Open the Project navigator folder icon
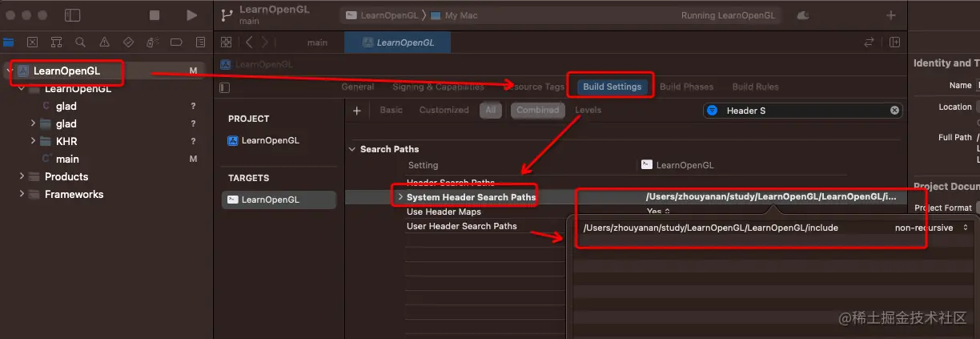980x339 pixels. (x=9, y=42)
